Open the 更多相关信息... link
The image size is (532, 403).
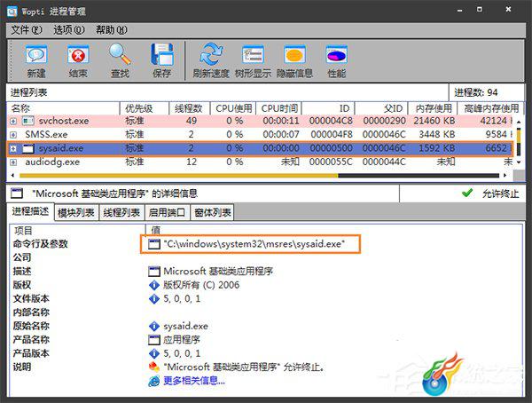pos(194,381)
